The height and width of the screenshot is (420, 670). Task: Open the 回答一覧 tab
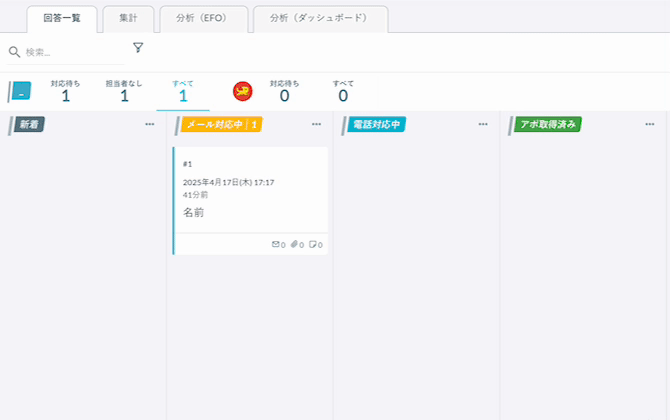tap(62, 19)
